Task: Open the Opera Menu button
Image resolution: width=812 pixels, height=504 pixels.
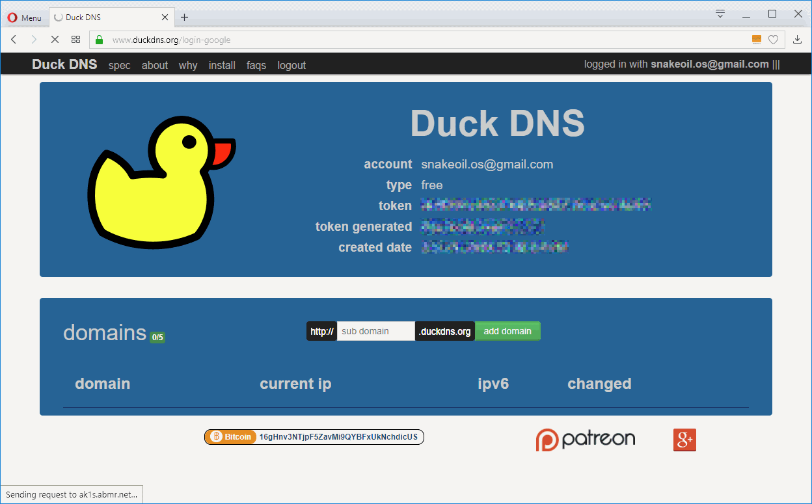Action: pyautogui.click(x=25, y=18)
